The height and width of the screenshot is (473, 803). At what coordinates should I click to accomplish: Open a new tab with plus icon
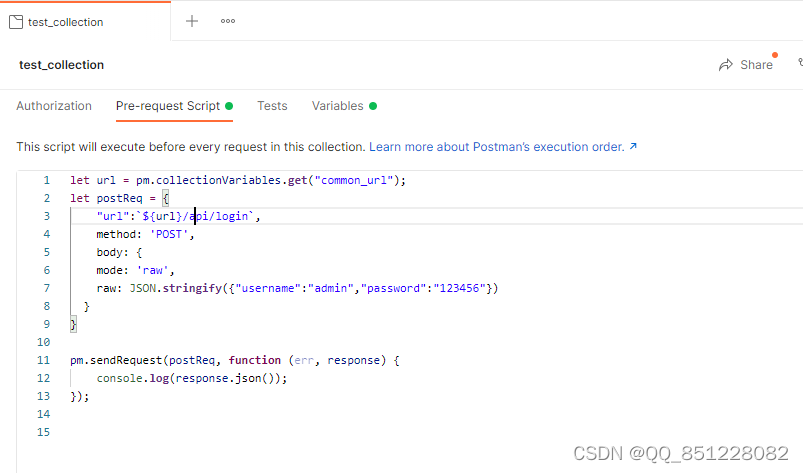pos(192,21)
